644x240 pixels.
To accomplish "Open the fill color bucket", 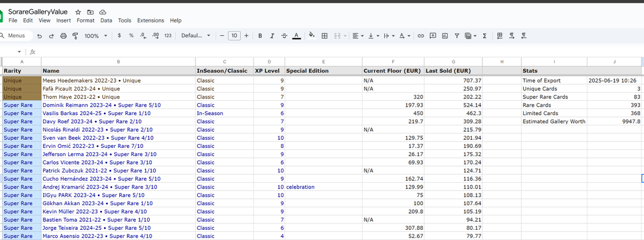I will click(312, 36).
